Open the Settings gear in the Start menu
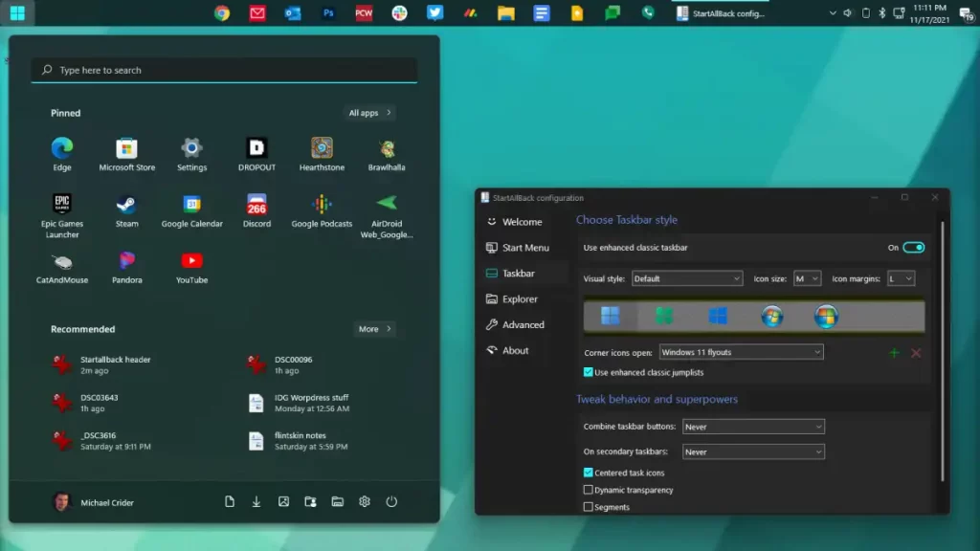 tap(365, 501)
